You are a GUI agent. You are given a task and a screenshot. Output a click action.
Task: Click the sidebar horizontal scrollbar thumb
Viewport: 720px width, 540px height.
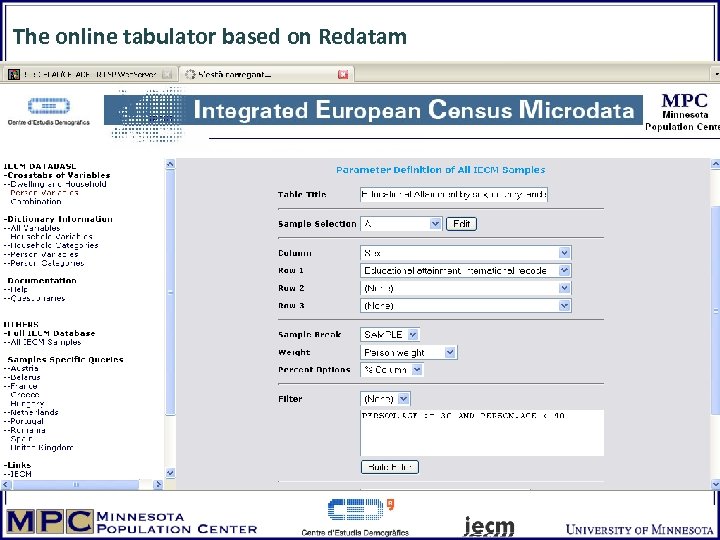75,484
